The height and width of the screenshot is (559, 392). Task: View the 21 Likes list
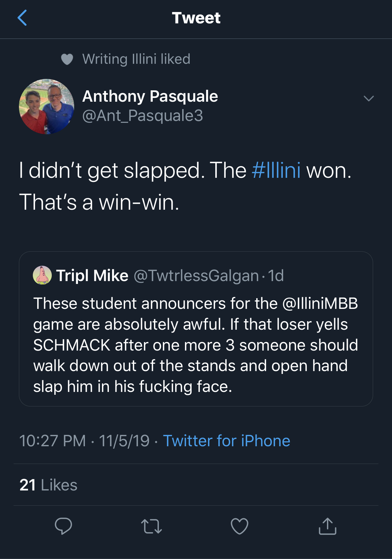[48, 485]
